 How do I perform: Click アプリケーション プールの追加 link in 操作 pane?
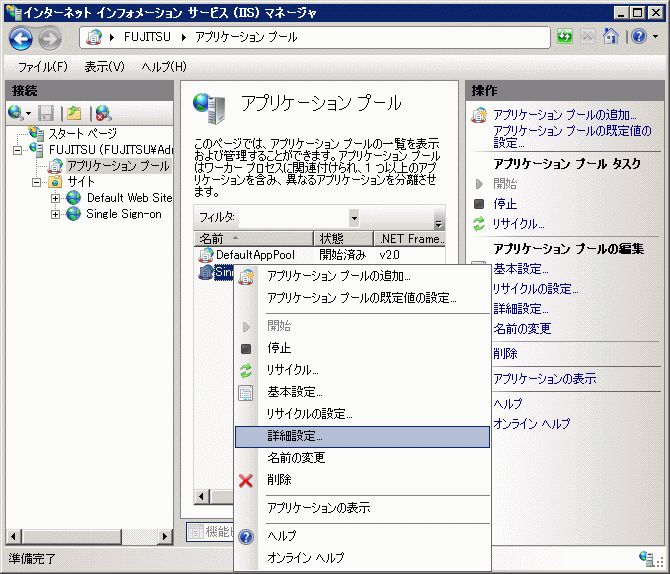pos(564,115)
